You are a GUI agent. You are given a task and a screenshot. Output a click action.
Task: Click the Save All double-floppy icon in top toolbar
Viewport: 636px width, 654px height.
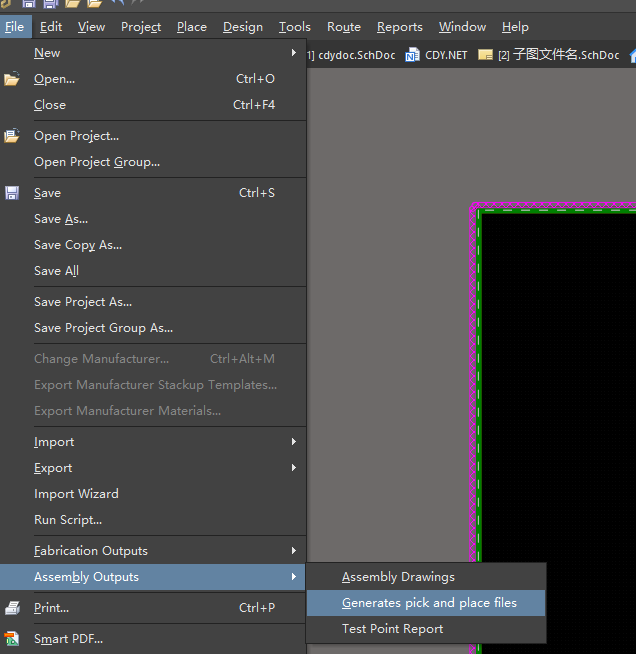(50, 4)
